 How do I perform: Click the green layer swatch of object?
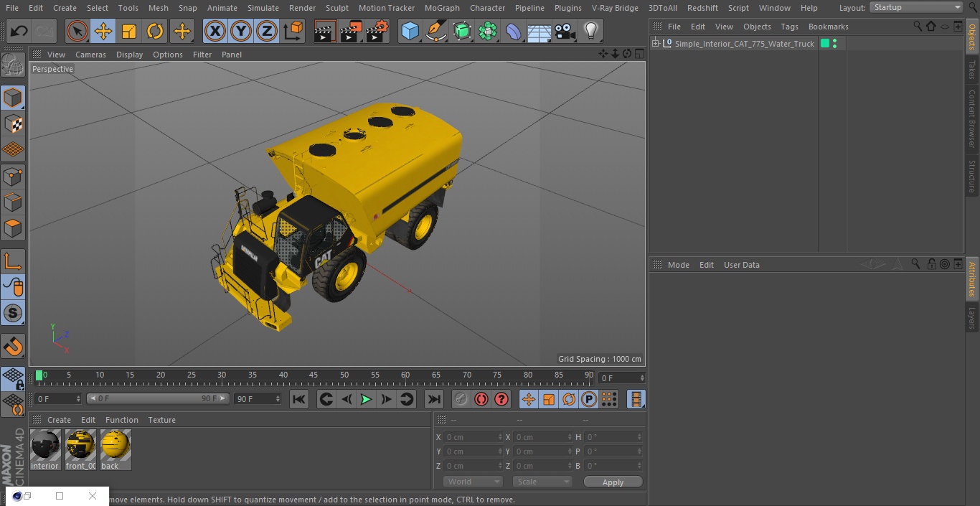825,44
